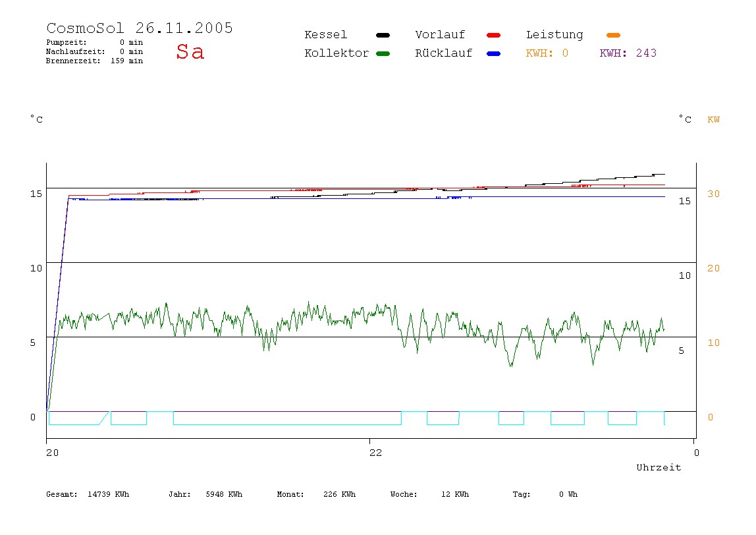Click the "Pumpzeit:" label
756x535 pixels.
click(x=67, y=42)
